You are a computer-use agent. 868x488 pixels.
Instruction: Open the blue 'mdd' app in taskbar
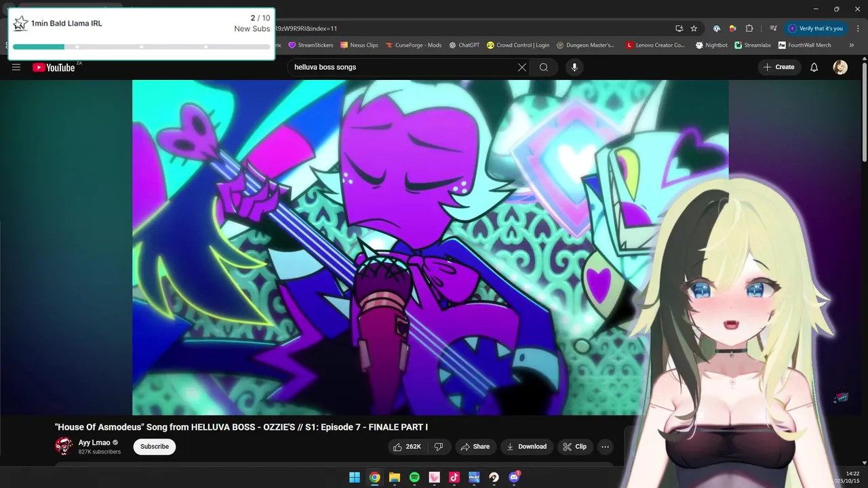pos(474,477)
